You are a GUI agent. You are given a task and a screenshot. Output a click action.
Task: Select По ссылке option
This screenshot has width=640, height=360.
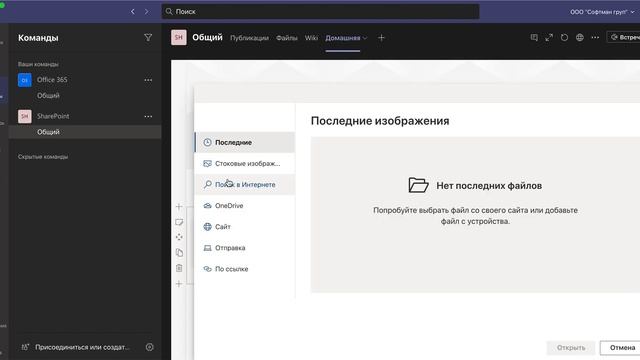244,269
